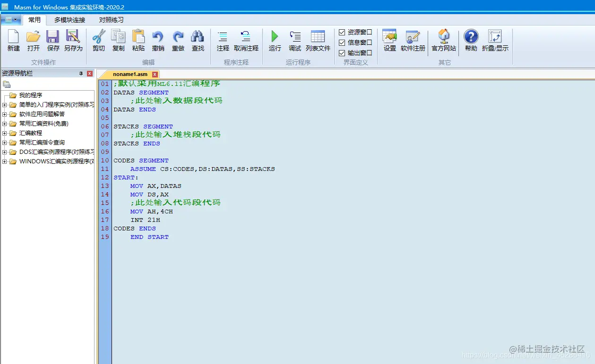595x364 pixels.
Task: Open 列表文件 listing file
Action: pos(318,41)
